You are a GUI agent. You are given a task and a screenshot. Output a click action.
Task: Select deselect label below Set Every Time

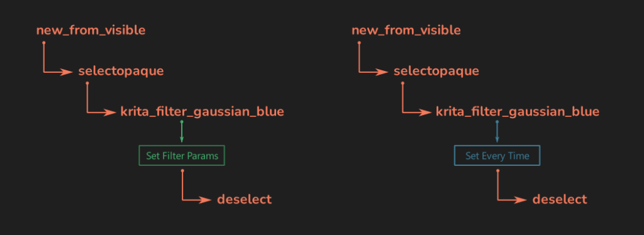[x=560, y=200]
